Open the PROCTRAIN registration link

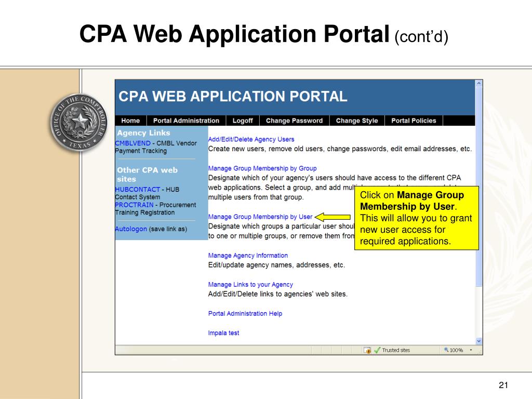click(134, 205)
